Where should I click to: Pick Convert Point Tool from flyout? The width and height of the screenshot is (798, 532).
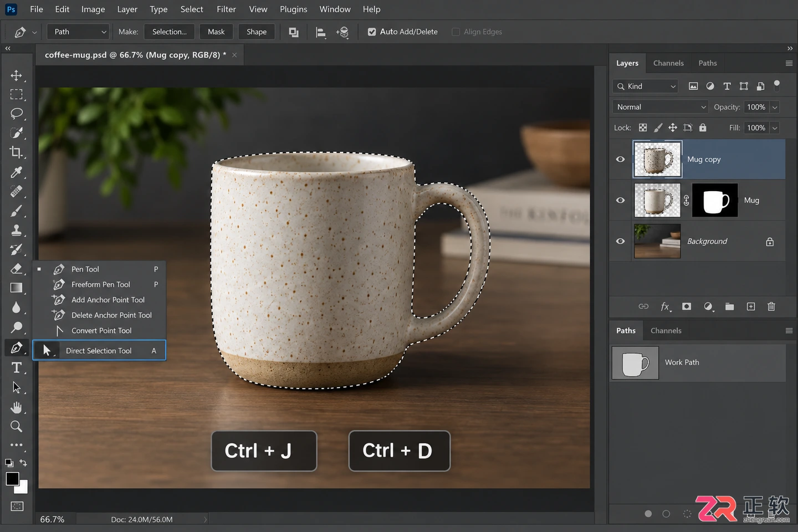[x=99, y=331]
